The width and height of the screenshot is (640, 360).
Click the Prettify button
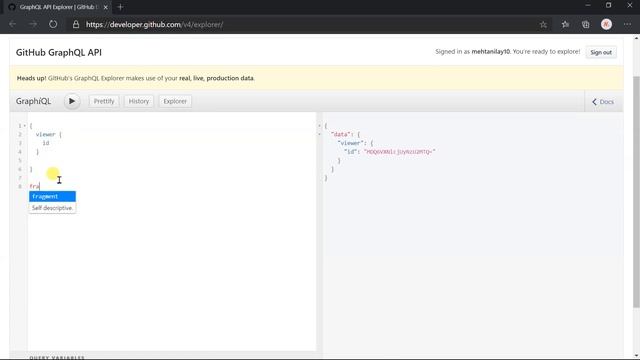click(104, 101)
